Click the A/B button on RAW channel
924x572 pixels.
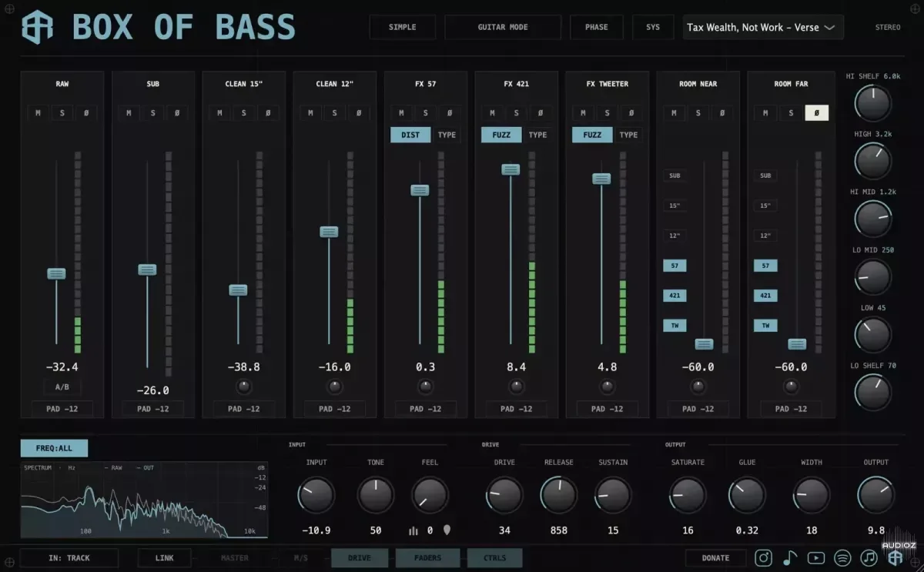[x=62, y=388]
